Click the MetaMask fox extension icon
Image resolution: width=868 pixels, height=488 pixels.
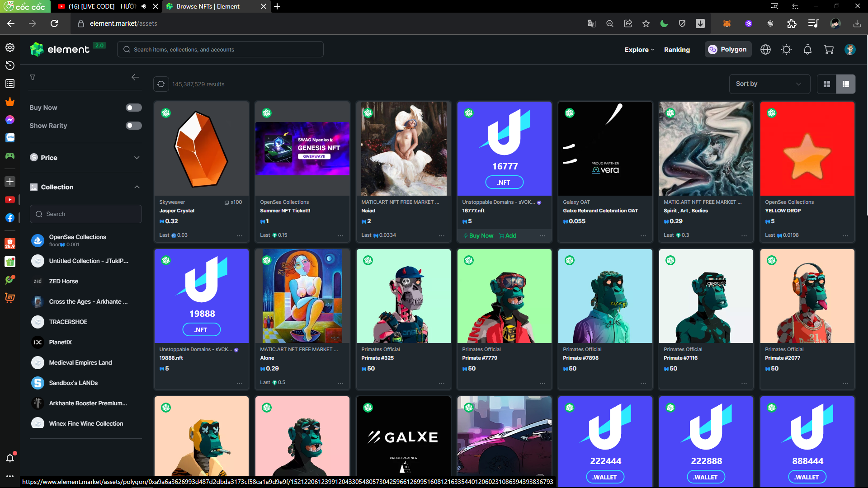point(727,23)
